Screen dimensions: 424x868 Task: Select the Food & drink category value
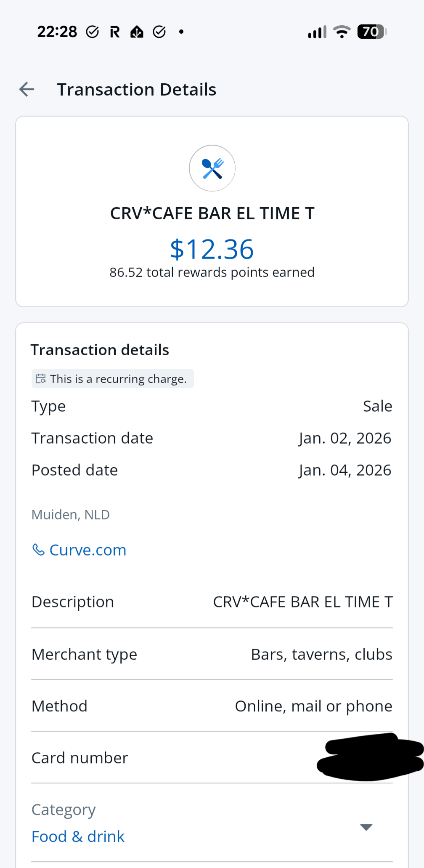coord(78,836)
